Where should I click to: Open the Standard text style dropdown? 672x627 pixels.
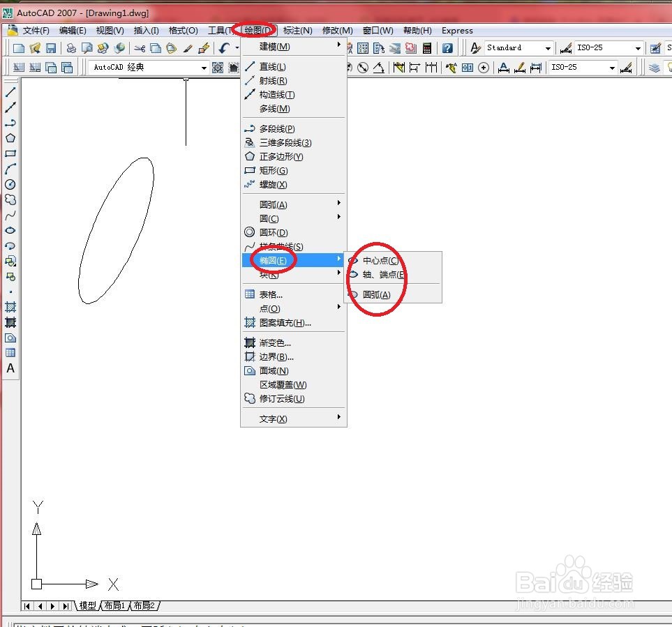[548, 48]
